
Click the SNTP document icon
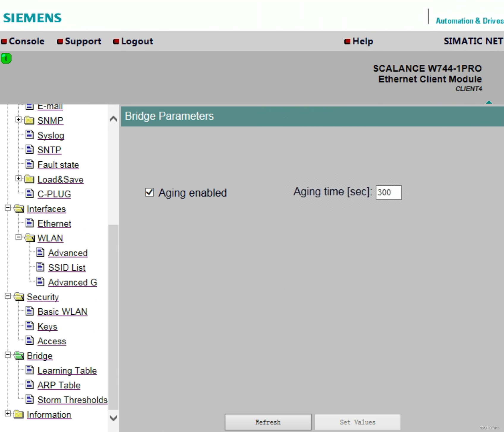pos(29,149)
